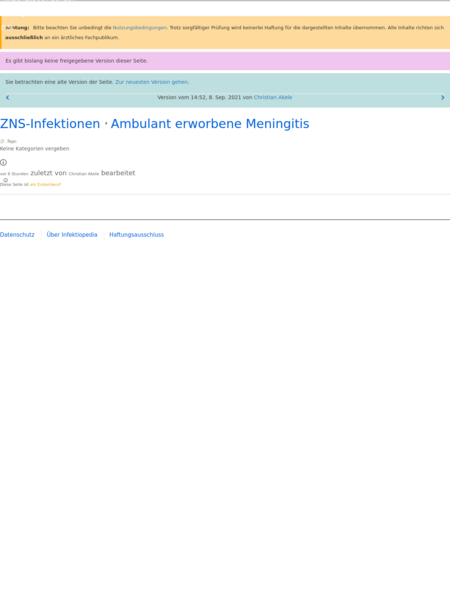Viewport: 450px width, 600px height.
Task: Go to previous version with left chevron
Action: [7, 98]
